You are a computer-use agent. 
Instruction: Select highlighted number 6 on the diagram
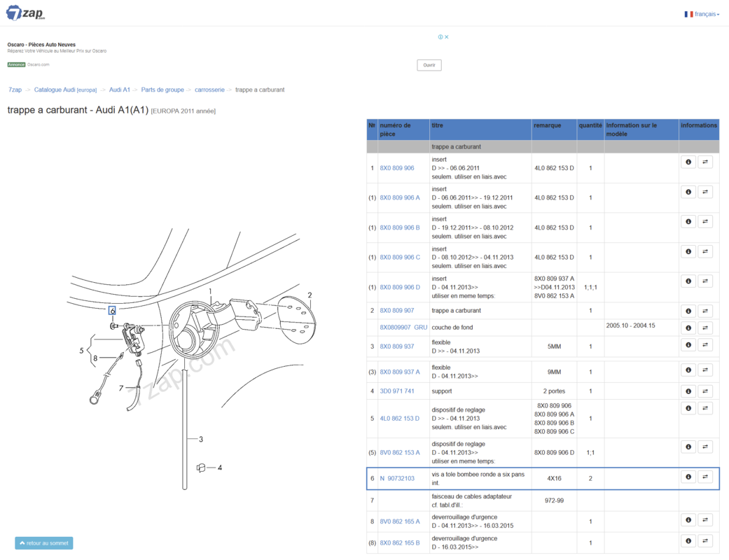[x=112, y=310]
